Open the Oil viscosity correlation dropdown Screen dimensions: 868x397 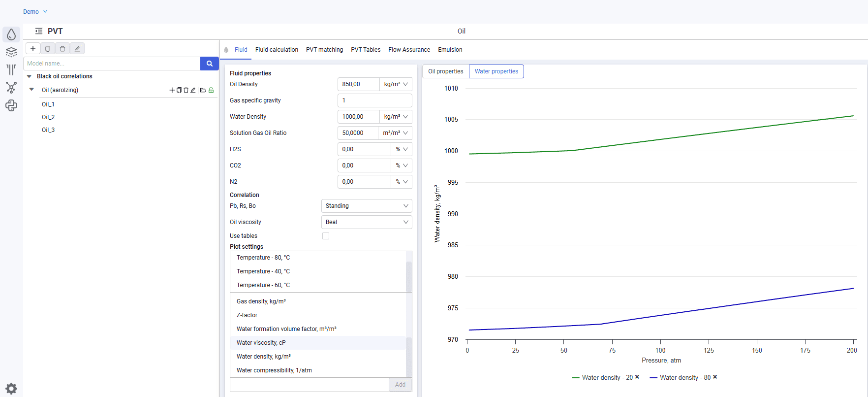367,222
